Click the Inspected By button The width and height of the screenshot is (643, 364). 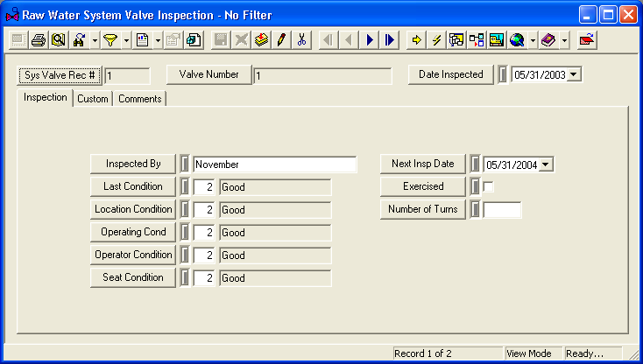[x=133, y=164]
